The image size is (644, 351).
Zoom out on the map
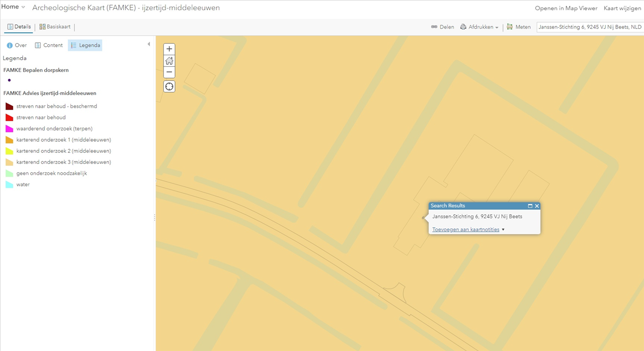click(x=170, y=72)
